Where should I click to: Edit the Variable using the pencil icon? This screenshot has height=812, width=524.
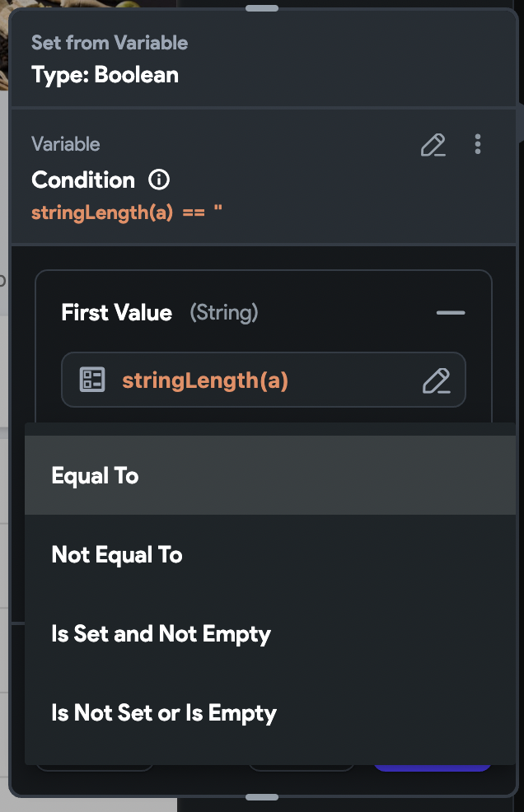pos(434,145)
